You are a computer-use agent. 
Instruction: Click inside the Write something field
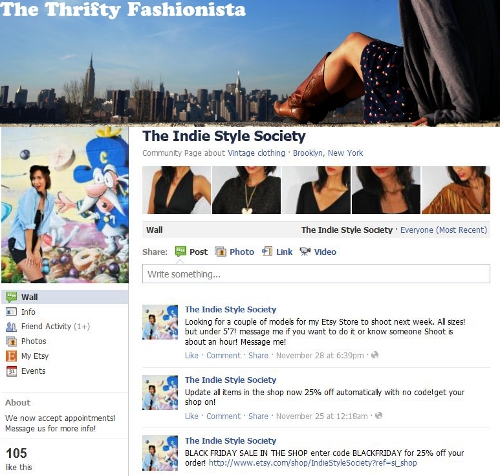316,274
